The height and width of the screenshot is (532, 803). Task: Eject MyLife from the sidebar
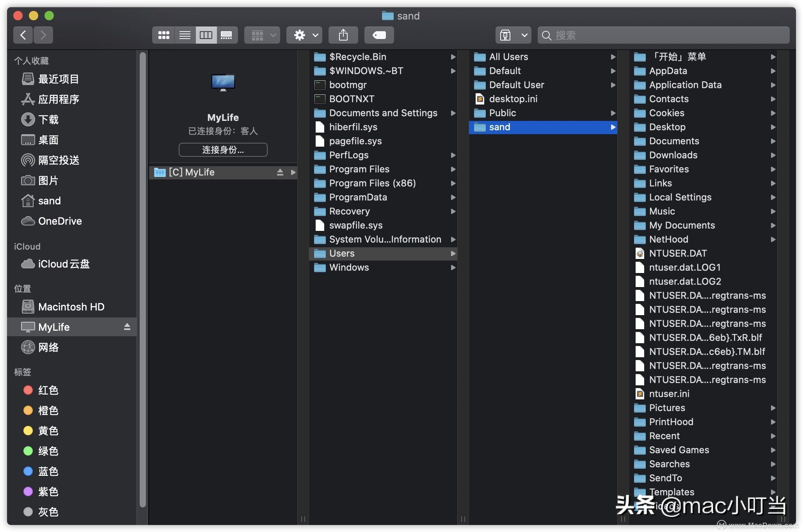(127, 327)
